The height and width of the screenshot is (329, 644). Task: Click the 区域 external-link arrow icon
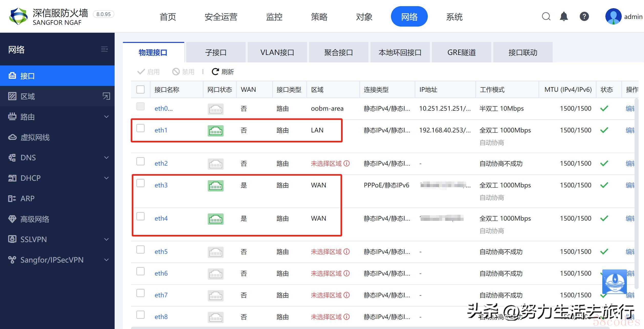point(106,96)
